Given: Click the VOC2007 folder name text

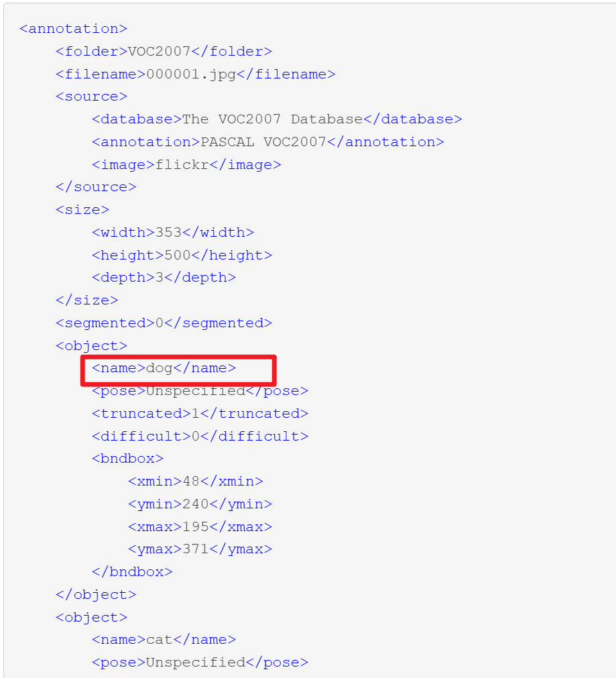Looking at the screenshot, I should coord(160,52).
